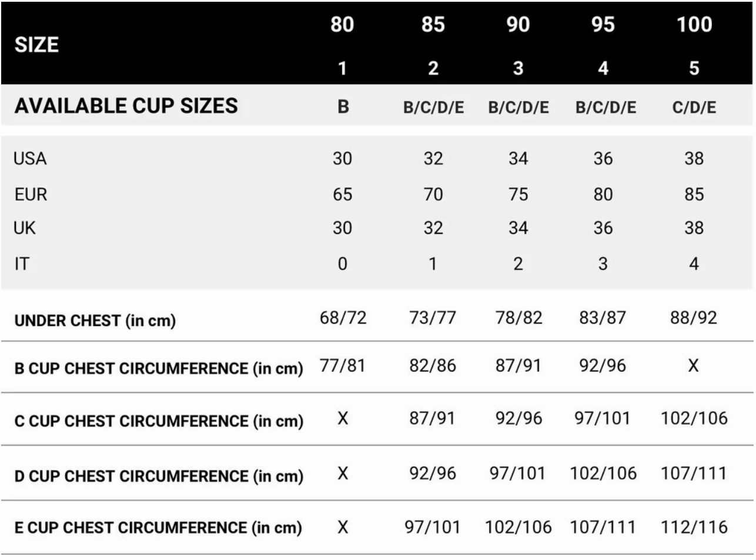This screenshot has width=756, height=560.
Task: Select size 100 column header
Action: pos(694,25)
